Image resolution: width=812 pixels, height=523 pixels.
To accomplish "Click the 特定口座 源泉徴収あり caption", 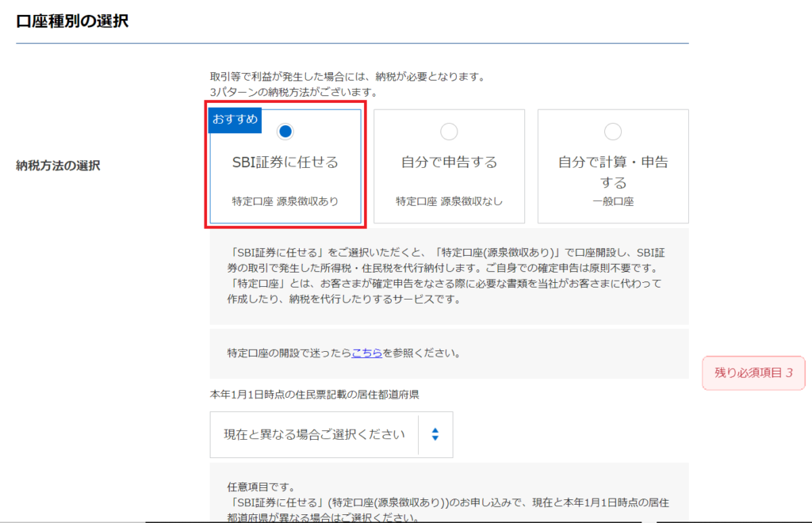I will click(x=285, y=201).
